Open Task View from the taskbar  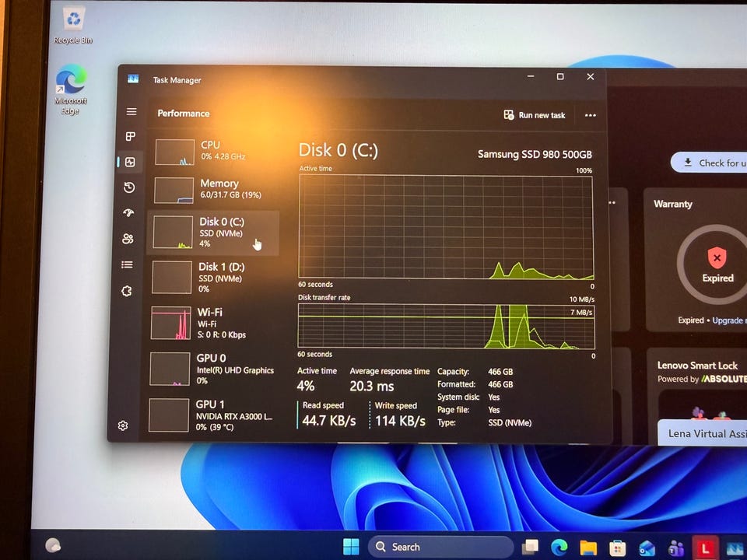click(x=530, y=547)
